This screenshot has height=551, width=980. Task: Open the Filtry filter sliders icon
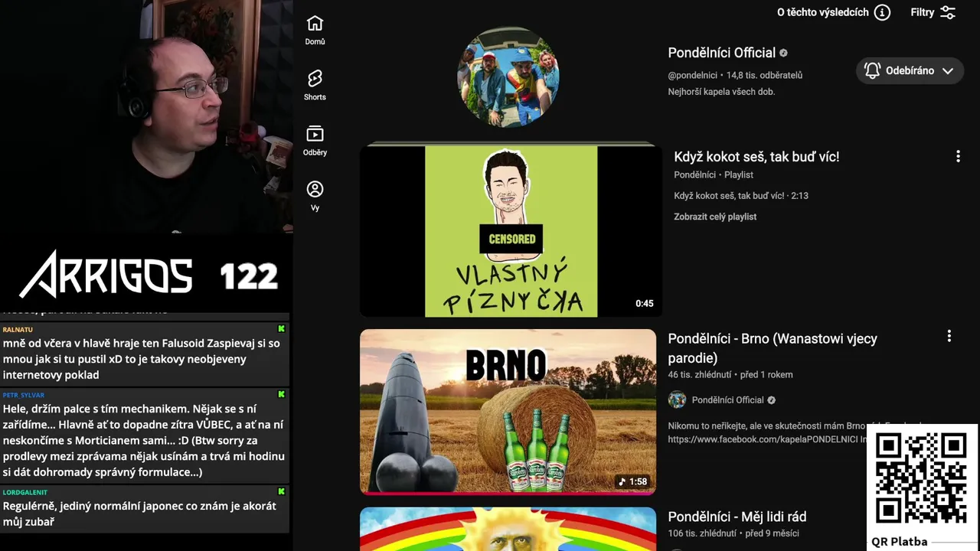pos(948,12)
